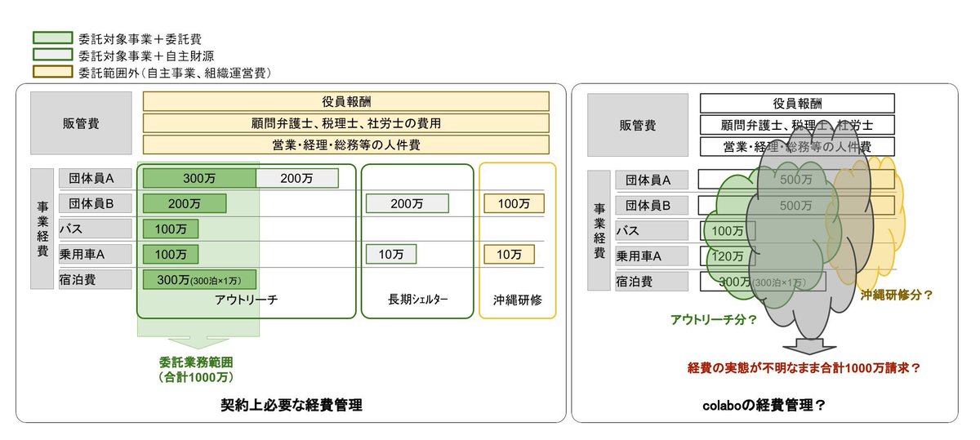Click the yellow 委託範囲外 legend swatch
980x440 pixels.
(x=51, y=73)
